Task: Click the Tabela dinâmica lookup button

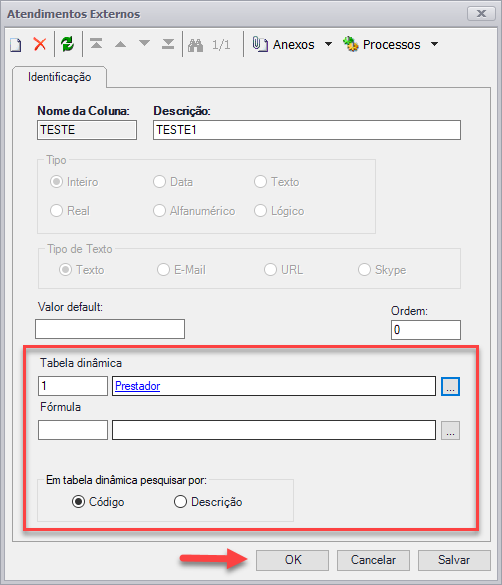Action: coord(451,386)
